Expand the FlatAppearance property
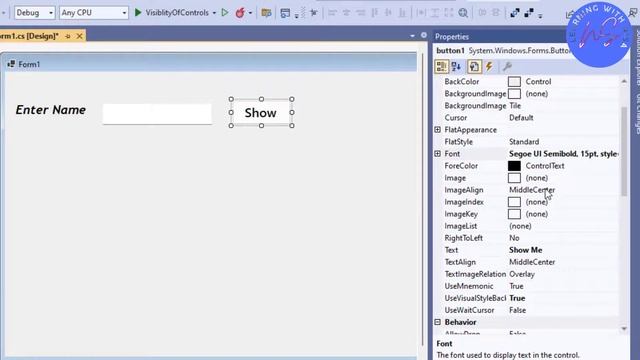Screen dimensions: 640x360 click(x=438, y=130)
